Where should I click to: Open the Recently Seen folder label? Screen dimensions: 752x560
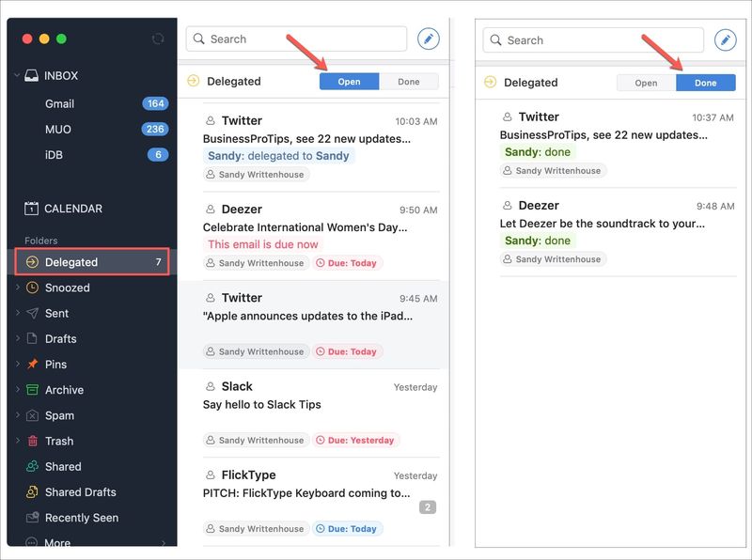click(82, 518)
